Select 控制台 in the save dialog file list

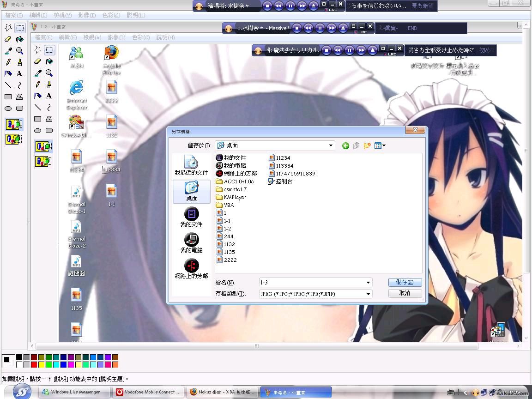point(280,181)
